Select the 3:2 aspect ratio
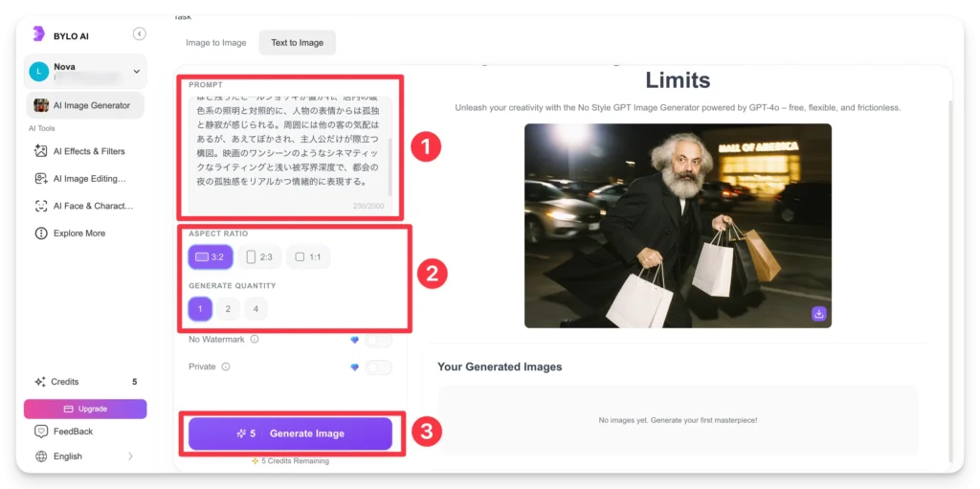980x489 pixels. click(x=211, y=257)
